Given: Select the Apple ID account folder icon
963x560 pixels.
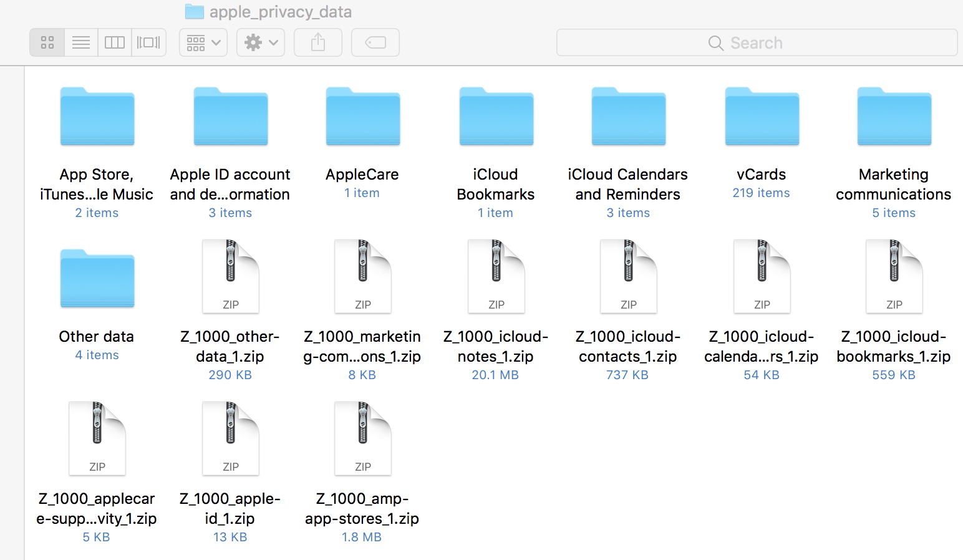Looking at the screenshot, I should pos(231,117).
